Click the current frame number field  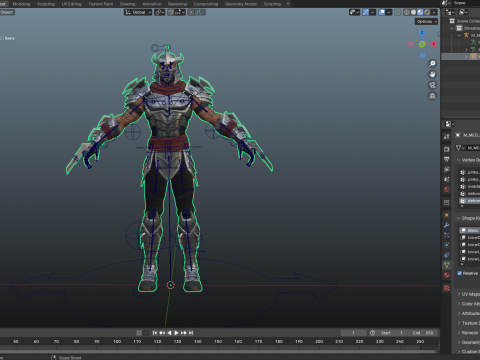[x=353, y=333]
